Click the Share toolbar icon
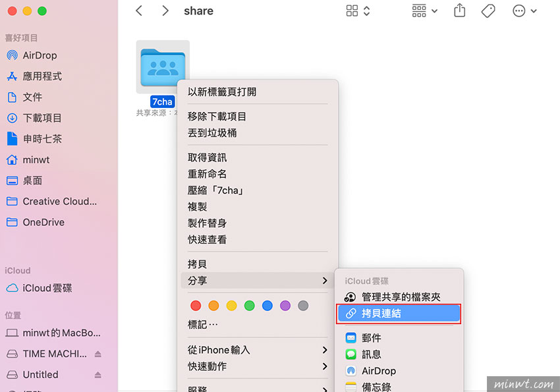560x392 pixels. coord(460,11)
